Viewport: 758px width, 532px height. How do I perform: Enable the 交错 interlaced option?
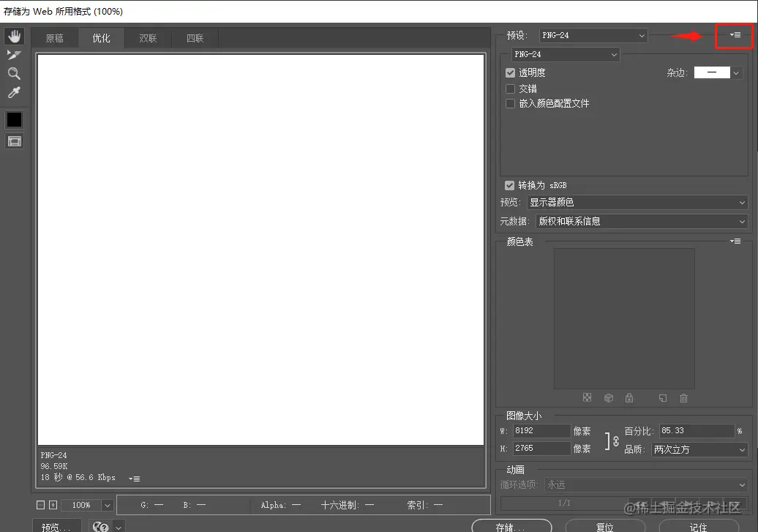pyautogui.click(x=509, y=88)
